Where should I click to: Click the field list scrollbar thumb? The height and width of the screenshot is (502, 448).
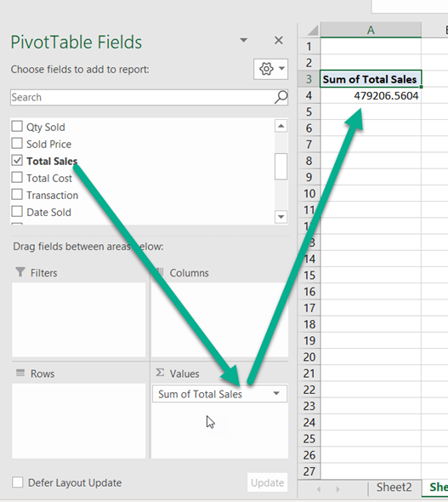point(281,167)
